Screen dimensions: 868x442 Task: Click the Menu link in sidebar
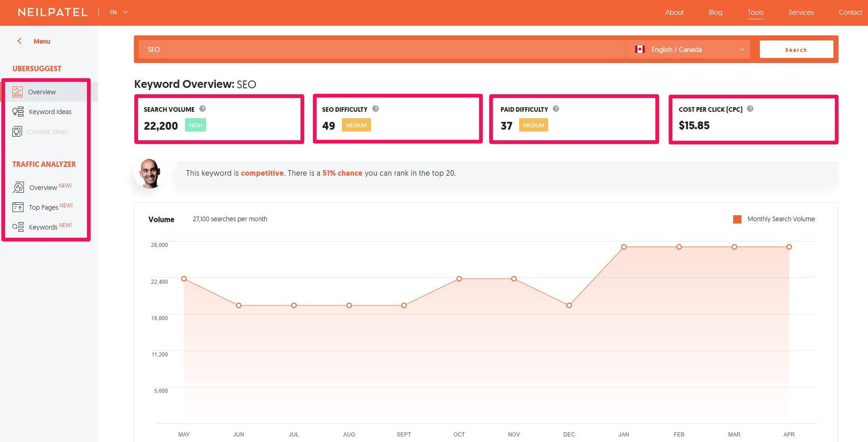42,41
